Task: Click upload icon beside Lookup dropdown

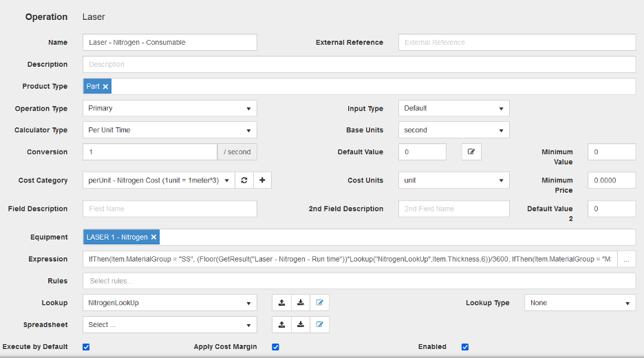Action: coord(282,303)
